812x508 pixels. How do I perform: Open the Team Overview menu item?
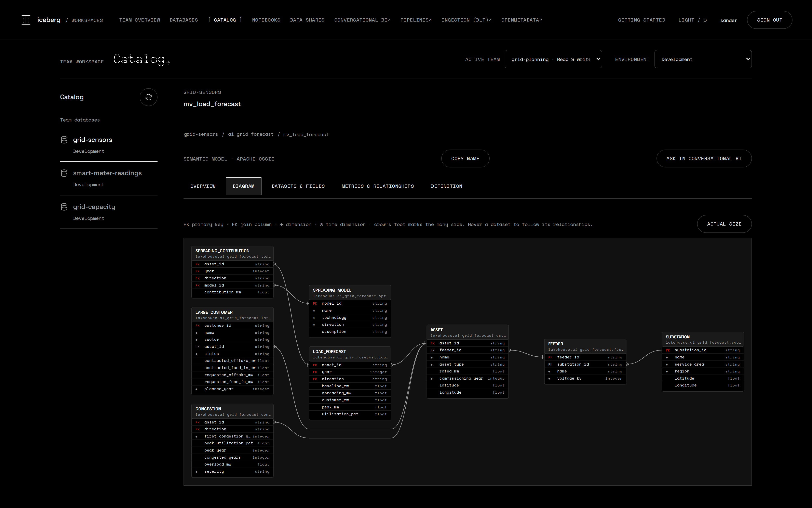[x=140, y=20]
